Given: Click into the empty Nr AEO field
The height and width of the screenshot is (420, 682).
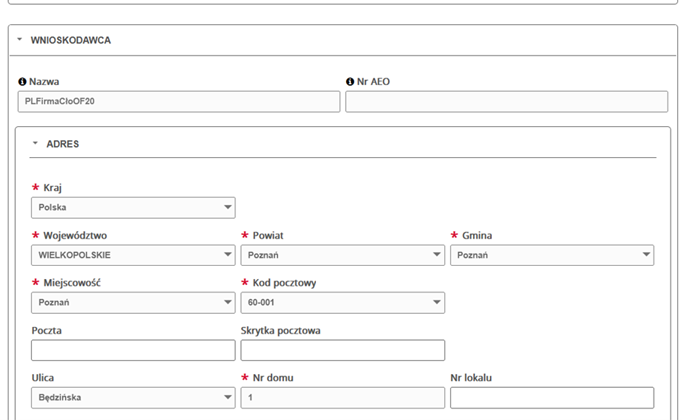Looking at the screenshot, I should pos(507,102).
